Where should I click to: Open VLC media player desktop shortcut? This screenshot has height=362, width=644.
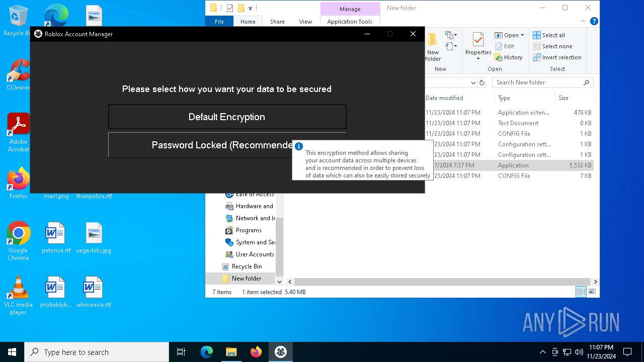click(x=18, y=295)
